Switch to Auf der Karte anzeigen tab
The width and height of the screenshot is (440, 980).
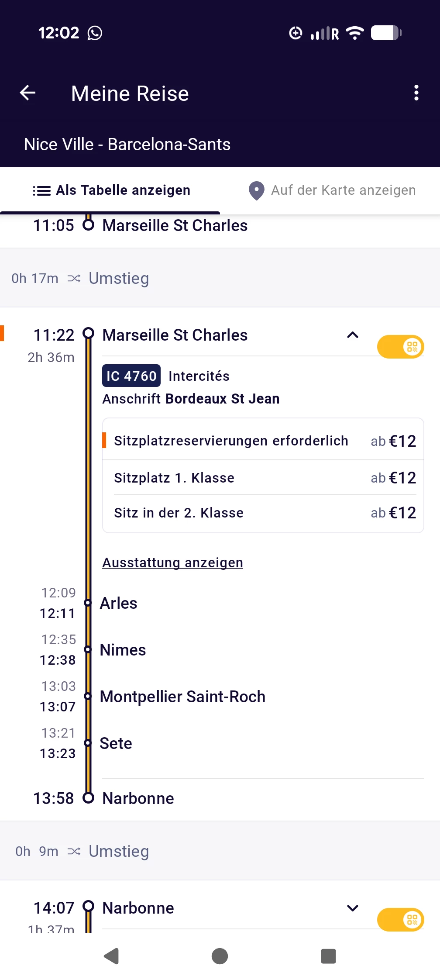[x=330, y=190]
